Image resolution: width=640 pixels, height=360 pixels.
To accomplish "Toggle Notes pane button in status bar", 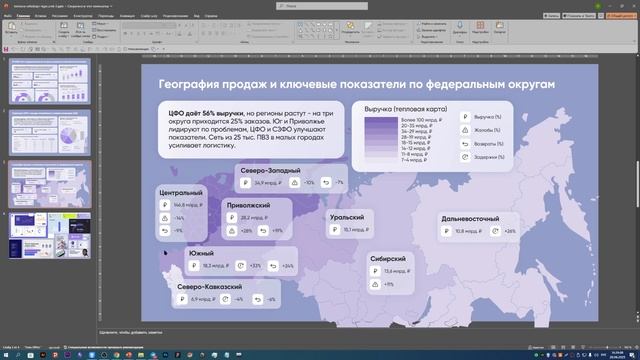I will coord(536,347).
